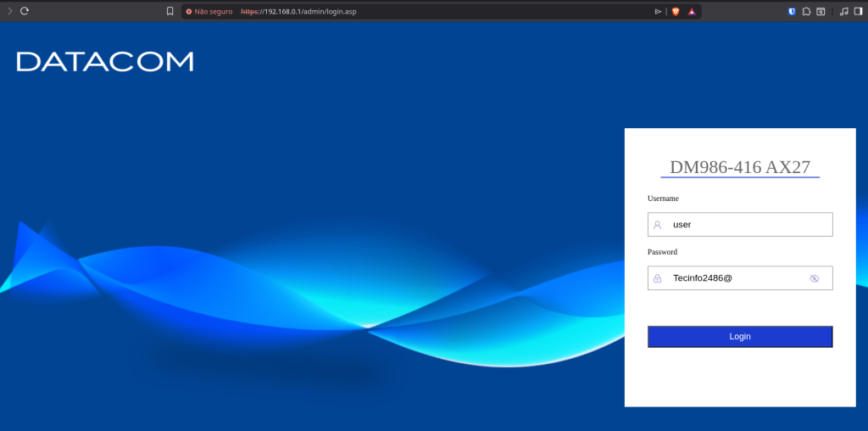Screen dimensions: 868x431
Task: Click the 'Password' label text
Action: point(663,251)
